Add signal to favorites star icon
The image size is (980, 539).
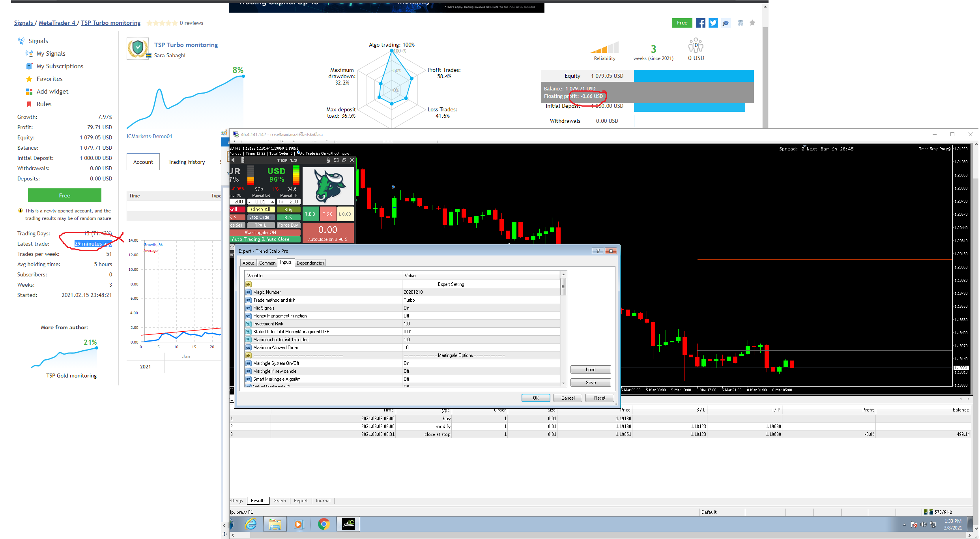point(752,23)
